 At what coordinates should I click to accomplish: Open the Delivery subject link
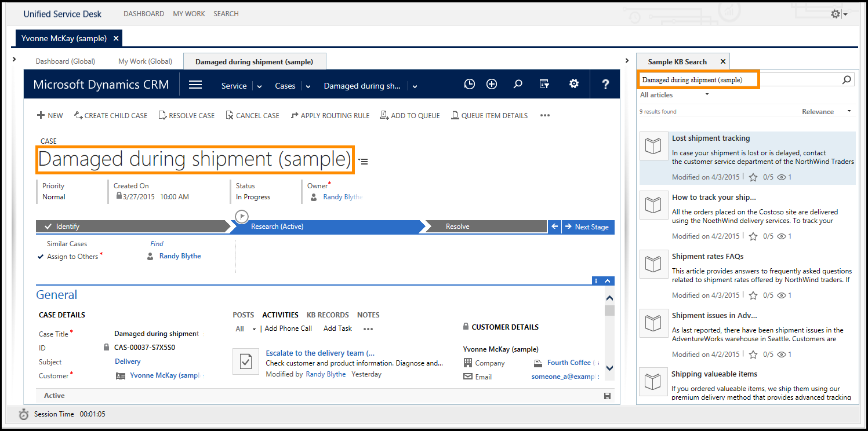(128, 361)
